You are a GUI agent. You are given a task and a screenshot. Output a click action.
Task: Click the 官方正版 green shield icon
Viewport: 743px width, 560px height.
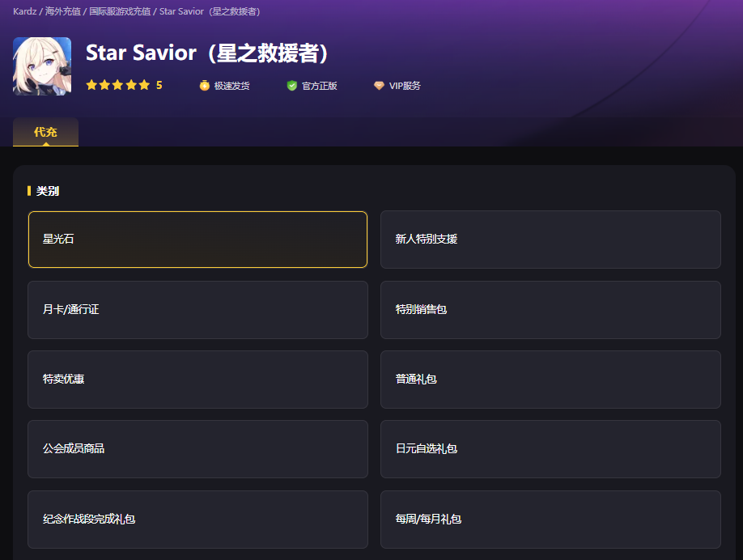point(292,86)
